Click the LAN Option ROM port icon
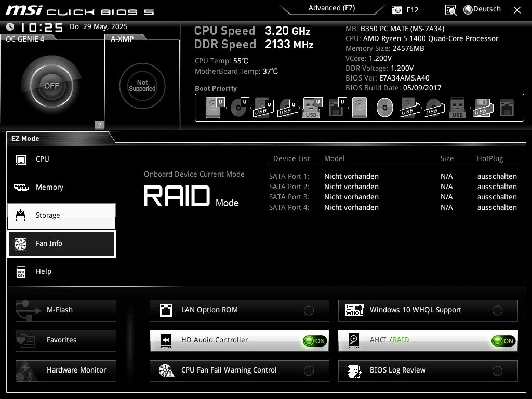Viewport: 532px width, 399px height. [166, 311]
